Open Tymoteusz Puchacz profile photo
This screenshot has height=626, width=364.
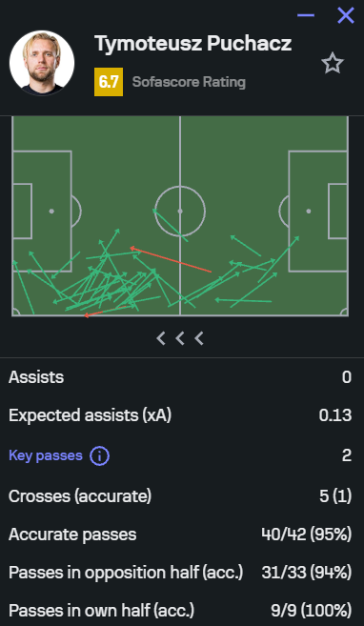coord(42,63)
